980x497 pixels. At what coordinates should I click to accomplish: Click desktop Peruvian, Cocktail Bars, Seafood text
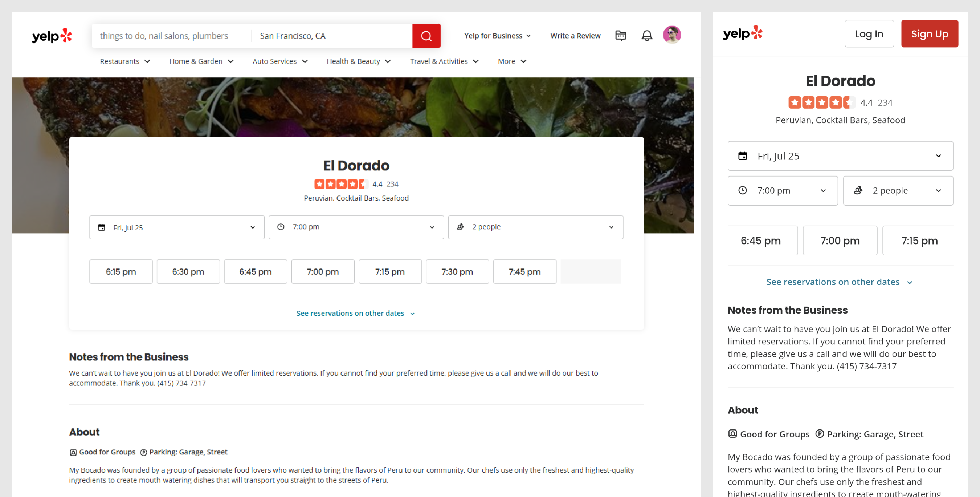click(x=356, y=198)
